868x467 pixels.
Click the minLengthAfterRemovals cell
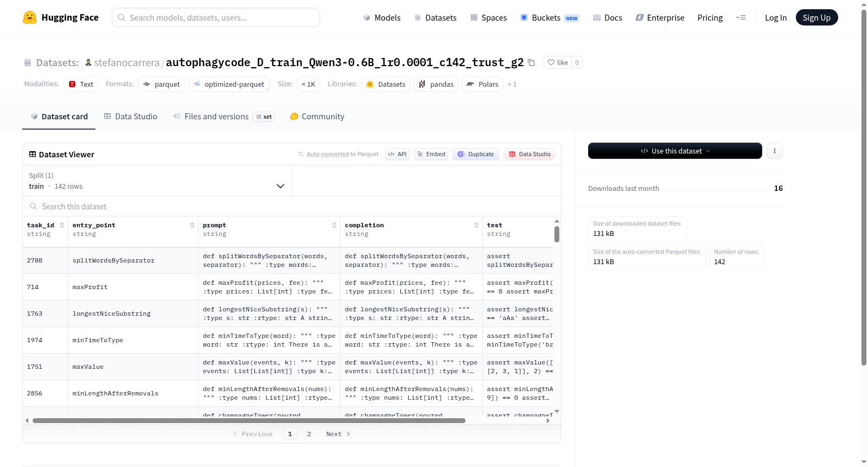(133, 393)
